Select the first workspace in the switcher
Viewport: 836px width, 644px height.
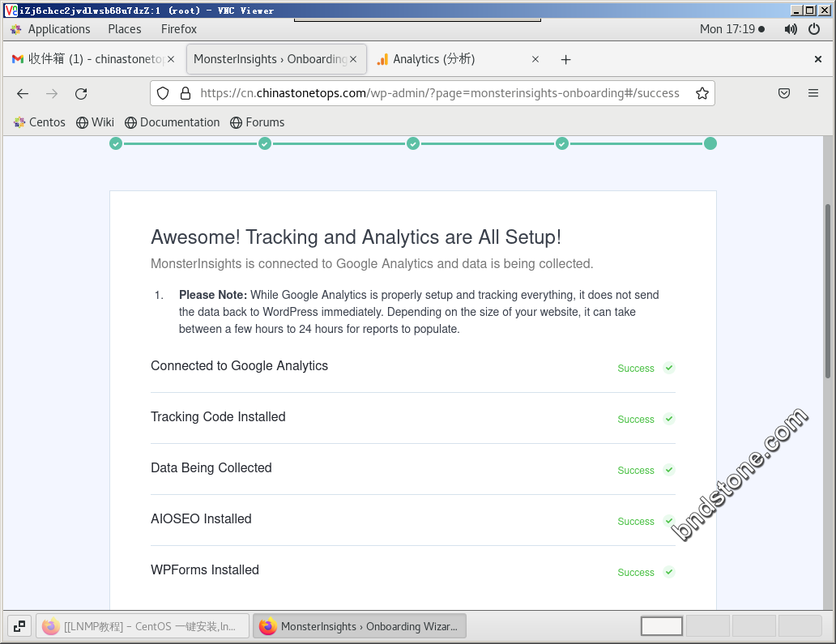pyautogui.click(x=662, y=626)
